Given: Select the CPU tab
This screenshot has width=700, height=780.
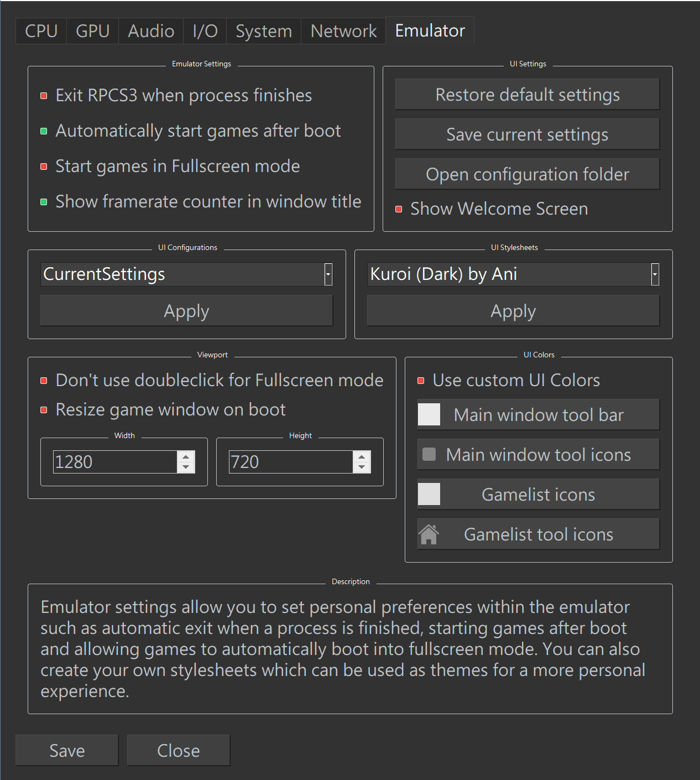Looking at the screenshot, I should coord(40,30).
